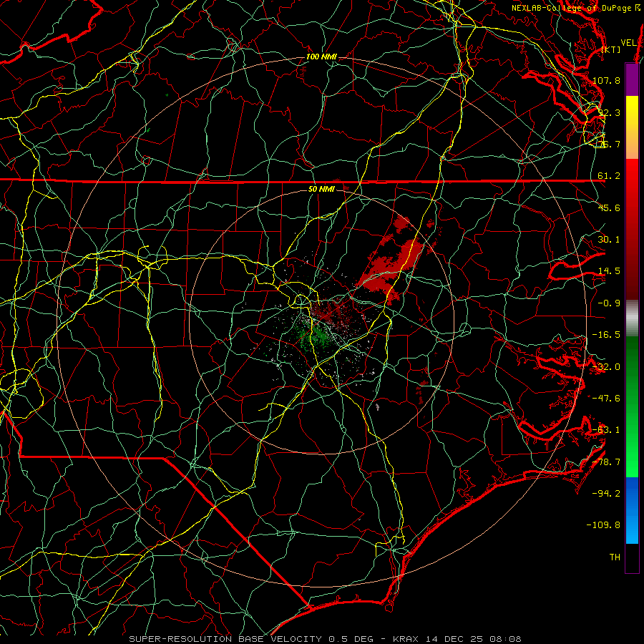Select the 45.6 value on velocity scale
644x644 pixels.
pyautogui.click(x=609, y=208)
